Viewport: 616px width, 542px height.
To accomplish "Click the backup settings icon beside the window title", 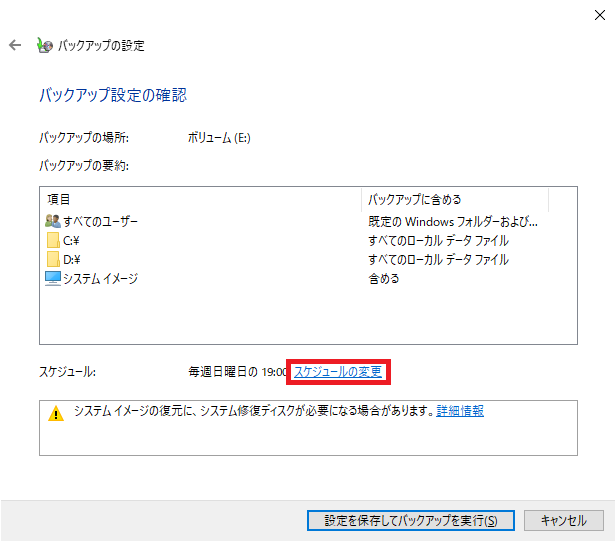I will [44, 46].
